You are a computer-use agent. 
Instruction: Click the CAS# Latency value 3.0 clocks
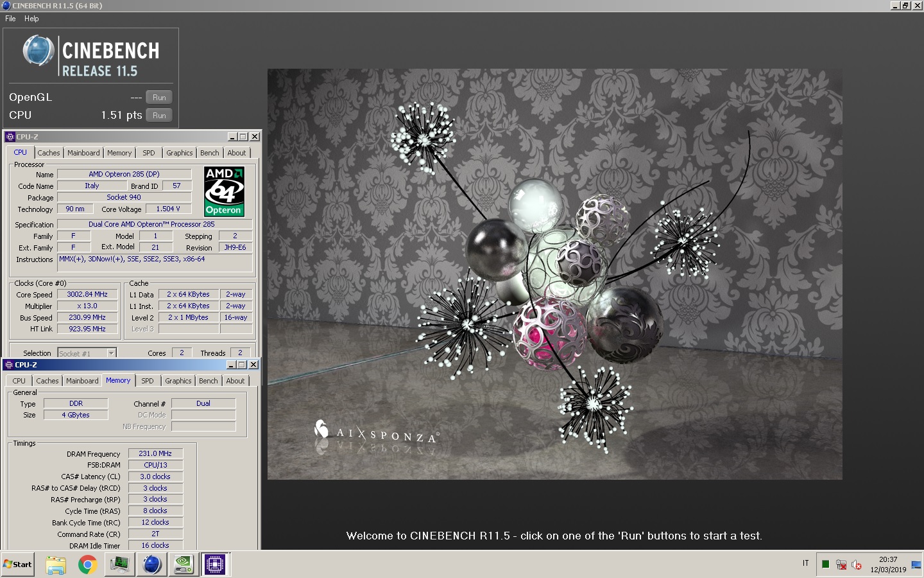(x=155, y=477)
